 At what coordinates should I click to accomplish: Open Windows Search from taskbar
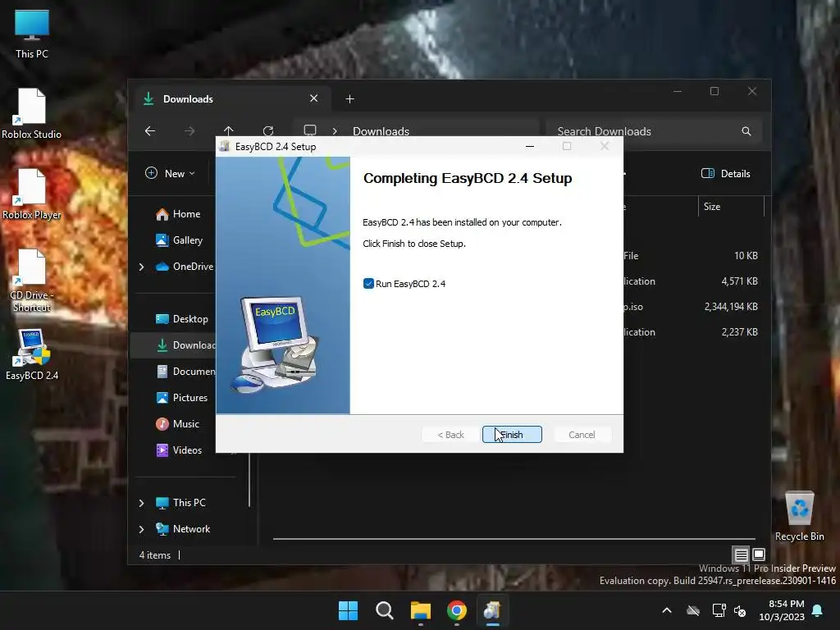[385, 610]
